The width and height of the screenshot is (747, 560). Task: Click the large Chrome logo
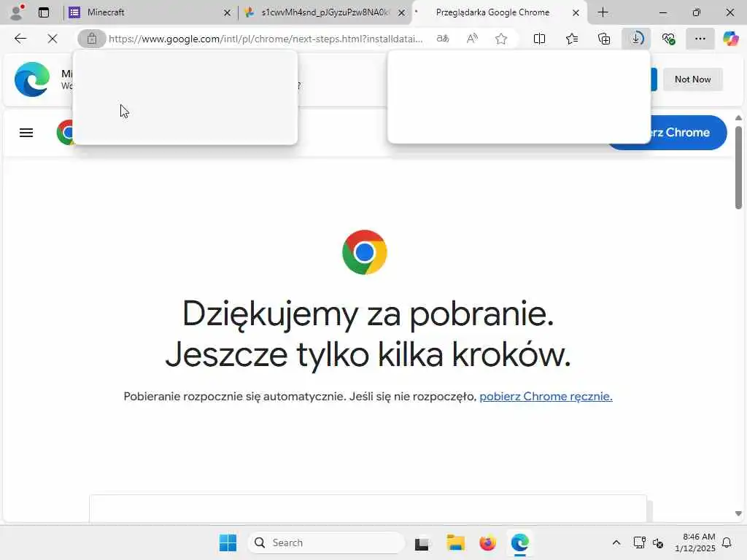365,252
